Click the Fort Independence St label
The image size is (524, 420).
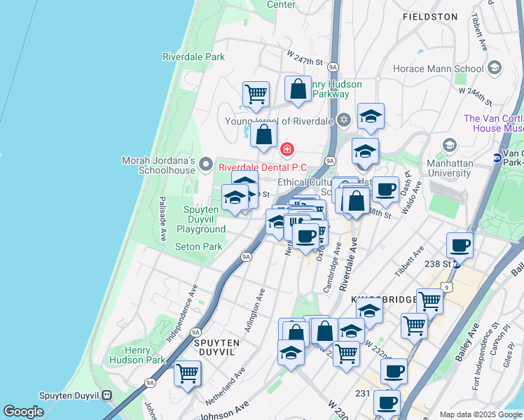pyautogui.click(x=485, y=356)
